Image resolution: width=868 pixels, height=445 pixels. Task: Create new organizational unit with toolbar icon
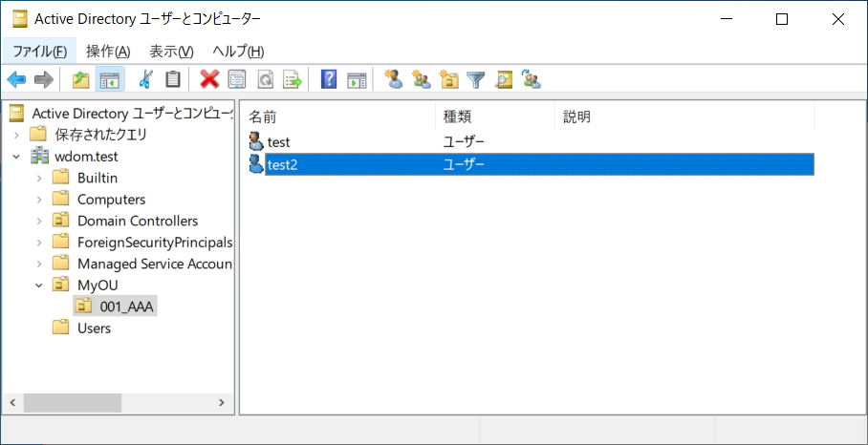tap(449, 79)
